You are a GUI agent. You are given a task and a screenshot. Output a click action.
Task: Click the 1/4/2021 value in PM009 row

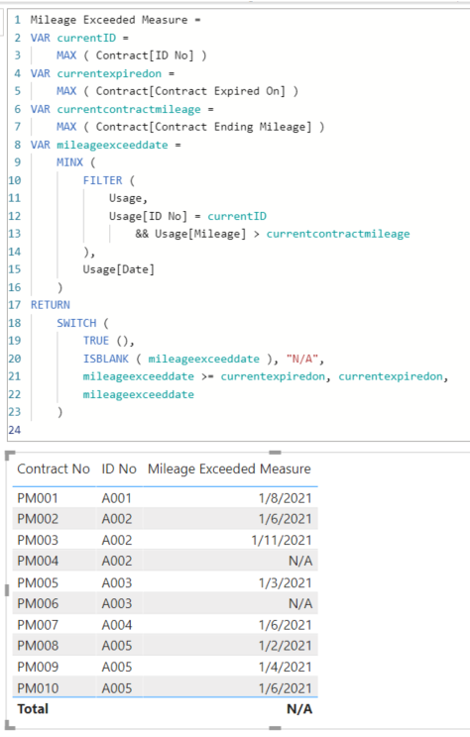(x=285, y=667)
